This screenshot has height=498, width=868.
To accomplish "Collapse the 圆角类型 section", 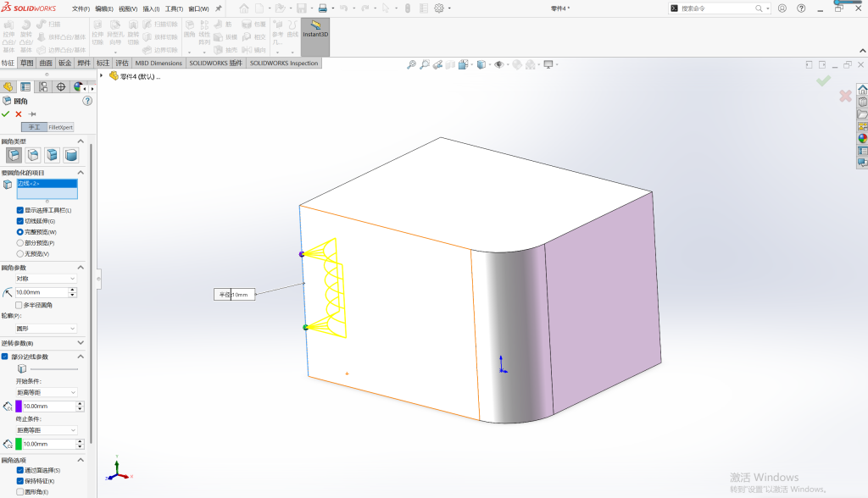I will click(x=81, y=141).
